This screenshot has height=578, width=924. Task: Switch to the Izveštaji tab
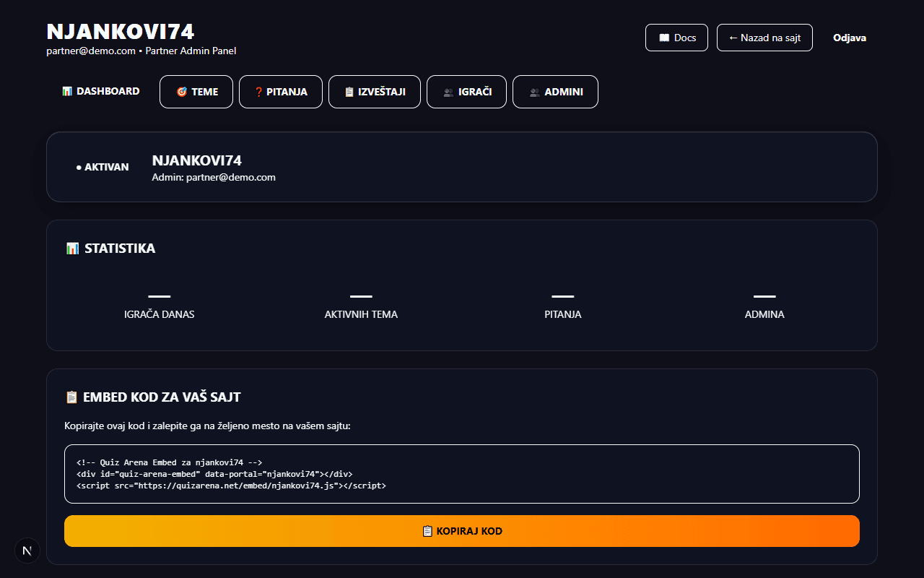[x=375, y=92]
